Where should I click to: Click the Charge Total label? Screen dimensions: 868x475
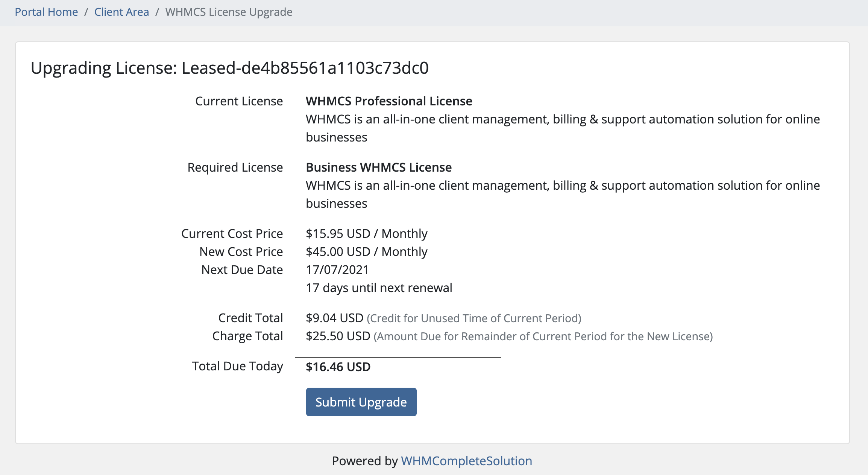(248, 336)
